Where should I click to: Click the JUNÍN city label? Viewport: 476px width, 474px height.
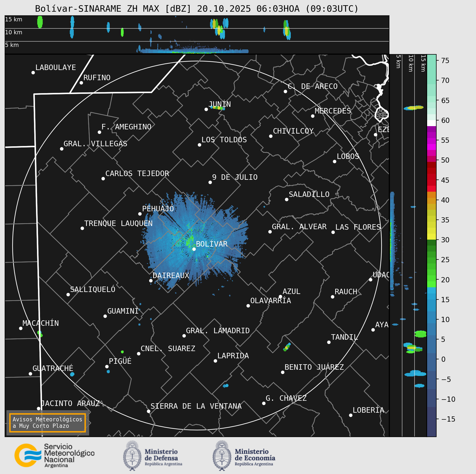pos(220,104)
